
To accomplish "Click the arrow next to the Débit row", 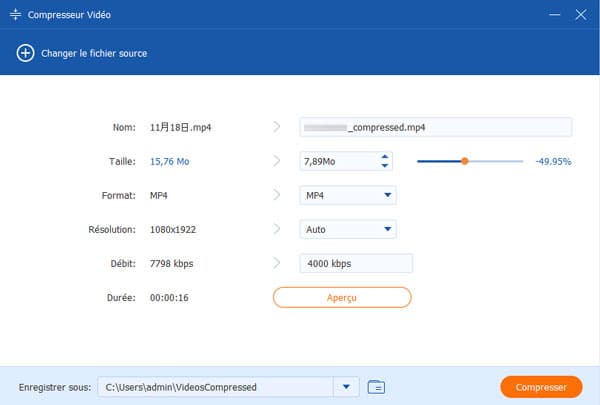I will [x=277, y=263].
